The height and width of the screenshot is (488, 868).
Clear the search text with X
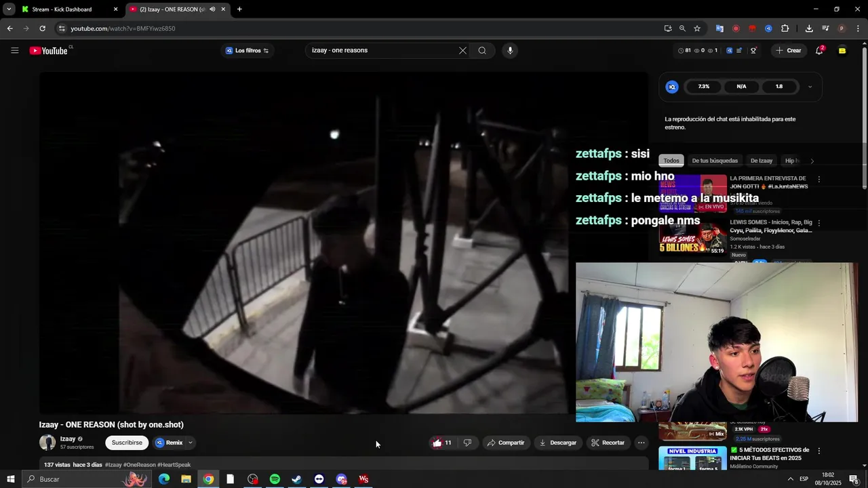[462, 50]
